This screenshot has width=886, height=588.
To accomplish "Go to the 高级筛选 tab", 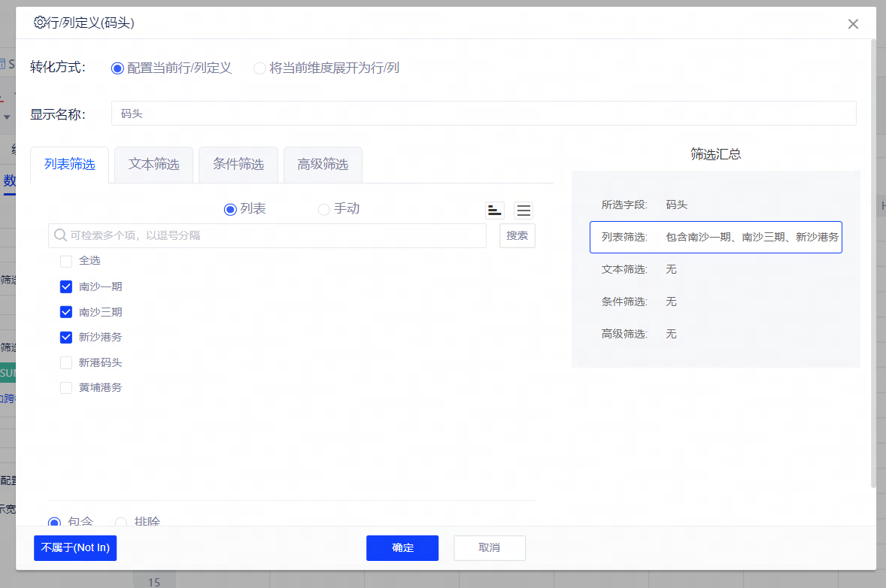I will (x=323, y=164).
